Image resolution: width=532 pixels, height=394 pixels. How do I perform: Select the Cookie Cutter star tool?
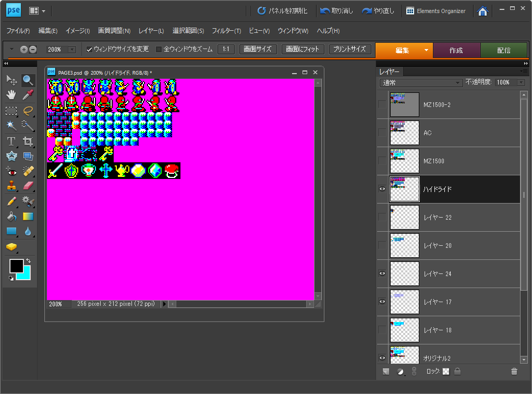[11, 156]
